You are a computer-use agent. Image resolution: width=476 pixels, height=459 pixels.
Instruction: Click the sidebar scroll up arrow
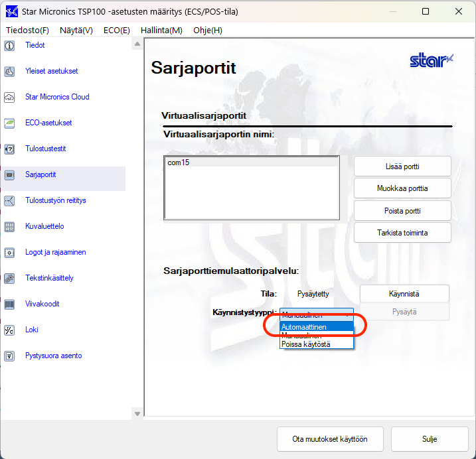pos(137,44)
